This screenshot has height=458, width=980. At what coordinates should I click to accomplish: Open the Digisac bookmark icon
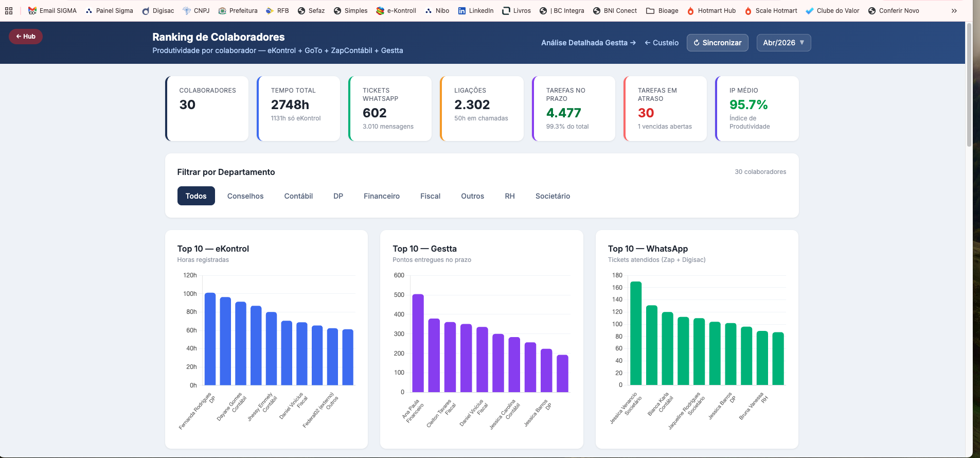click(x=146, y=11)
